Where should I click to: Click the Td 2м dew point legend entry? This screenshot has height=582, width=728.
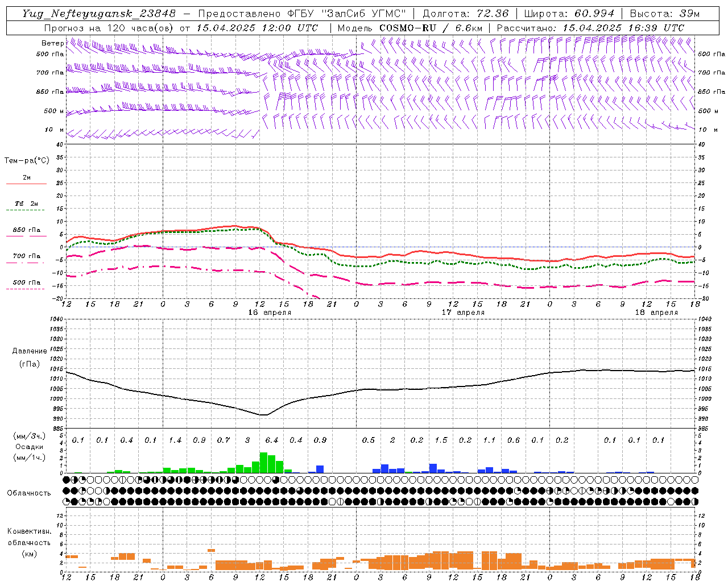(26, 203)
